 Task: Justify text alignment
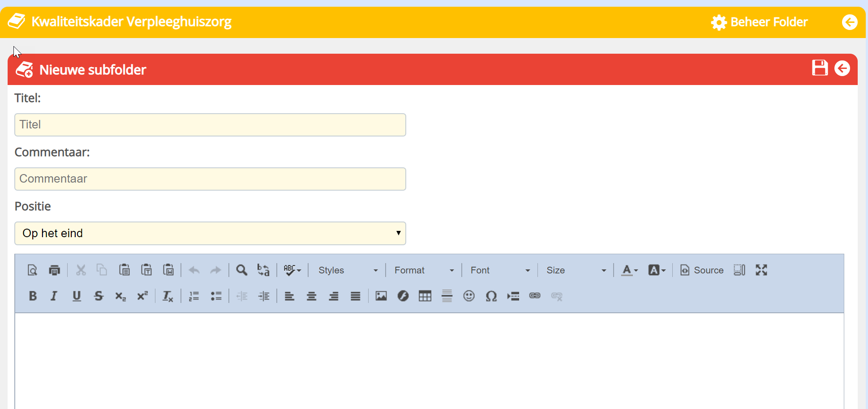355,296
